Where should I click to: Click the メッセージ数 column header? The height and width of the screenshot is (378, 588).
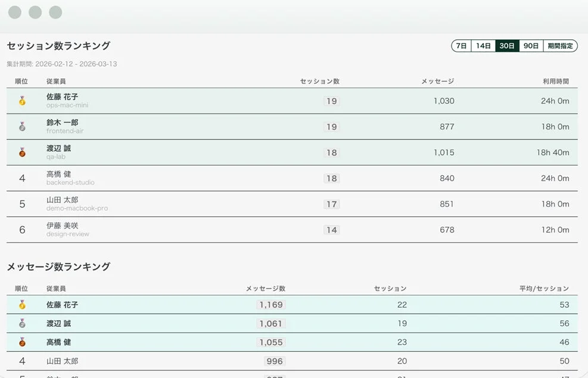(x=265, y=288)
